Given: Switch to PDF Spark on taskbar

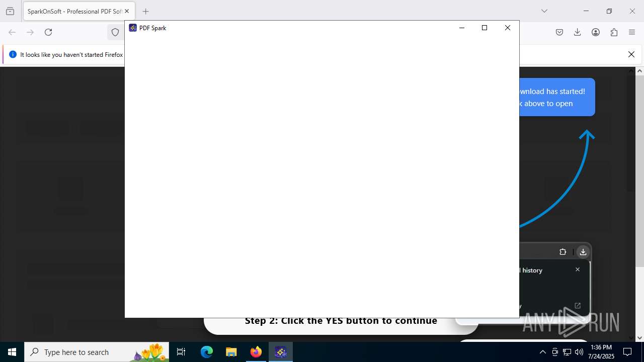Looking at the screenshot, I should [x=281, y=352].
